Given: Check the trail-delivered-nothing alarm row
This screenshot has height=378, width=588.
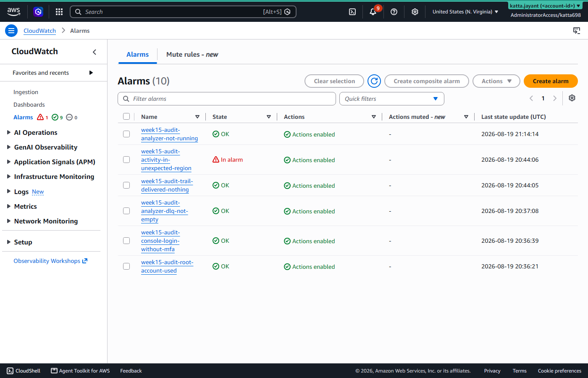Looking at the screenshot, I should (126, 185).
